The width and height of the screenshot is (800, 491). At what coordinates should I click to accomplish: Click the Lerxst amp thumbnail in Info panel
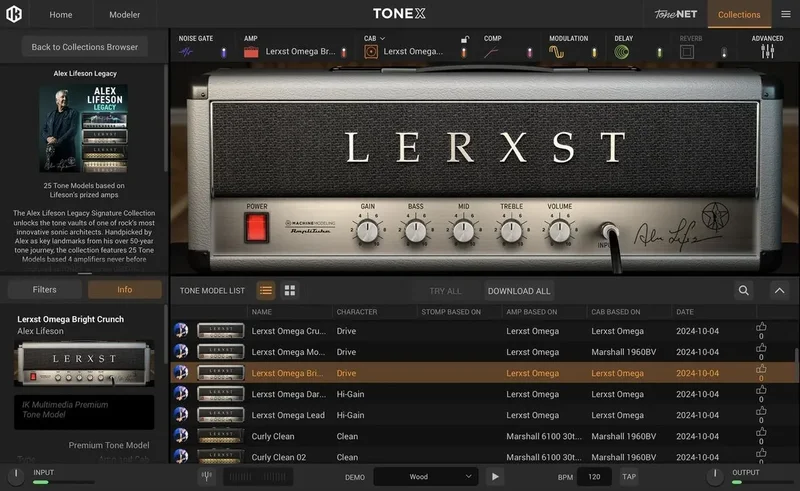tap(84, 363)
